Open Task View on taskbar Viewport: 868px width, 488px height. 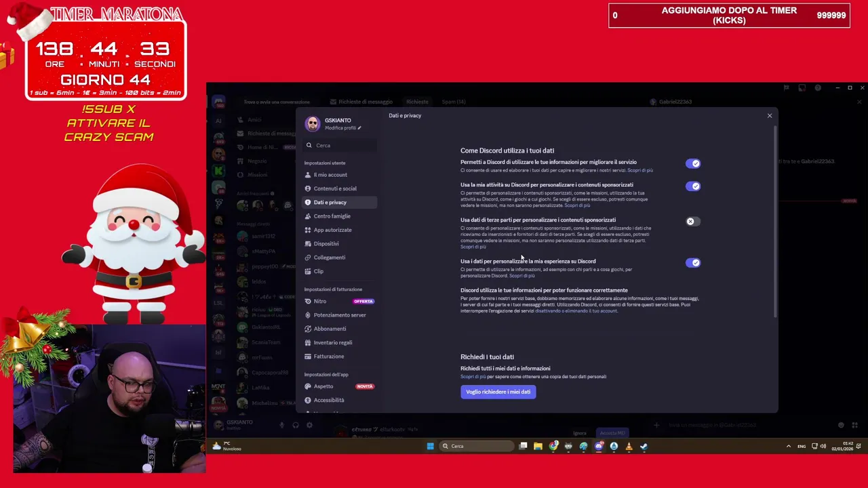(x=524, y=446)
